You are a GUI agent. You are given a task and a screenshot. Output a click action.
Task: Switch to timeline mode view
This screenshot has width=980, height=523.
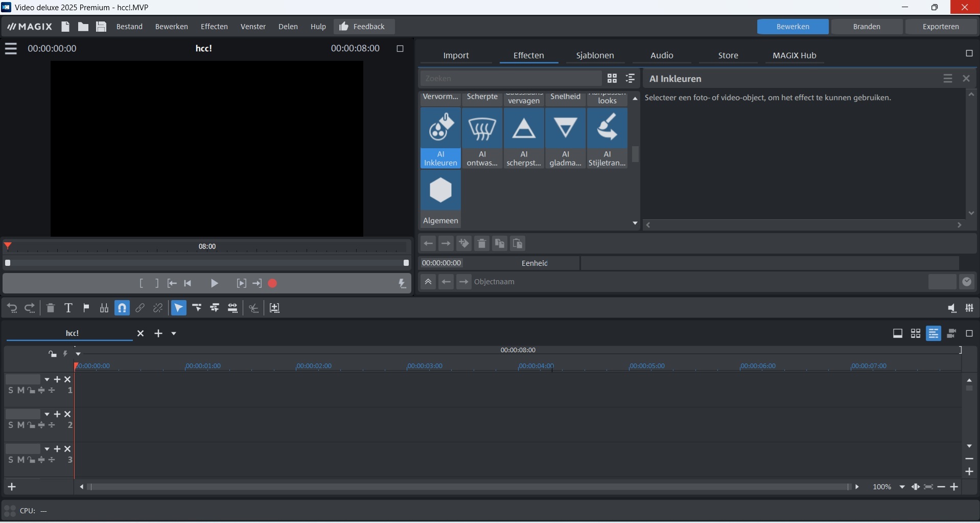click(934, 333)
